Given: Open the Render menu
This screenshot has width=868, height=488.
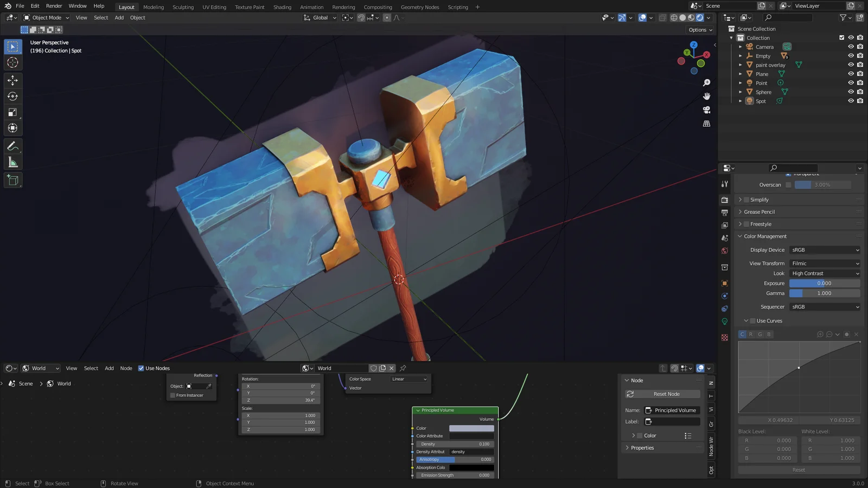Looking at the screenshot, I should [x=54, y=6].
